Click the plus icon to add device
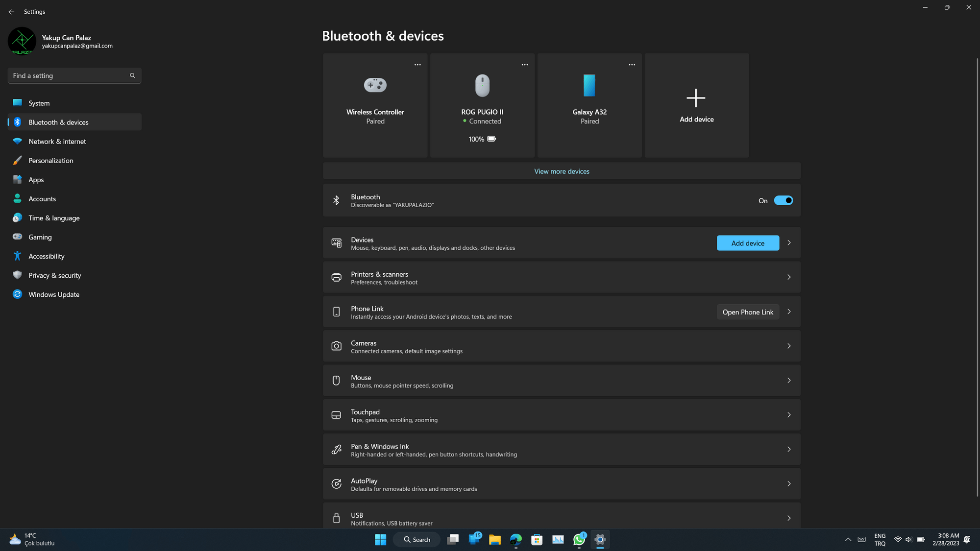Image resolution: width=980 pixels, height=551 pixels. pos(696,98)
